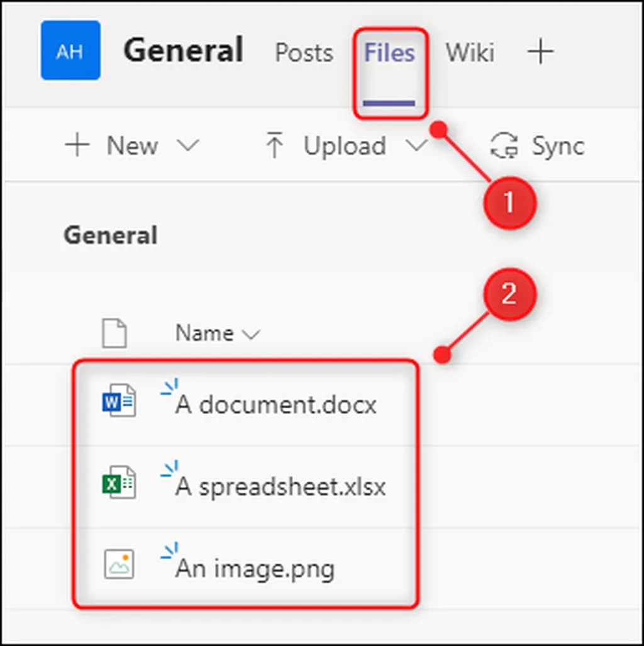Click the file type column header icon
The height and width of the screenshot is (646, 644).
114,333
